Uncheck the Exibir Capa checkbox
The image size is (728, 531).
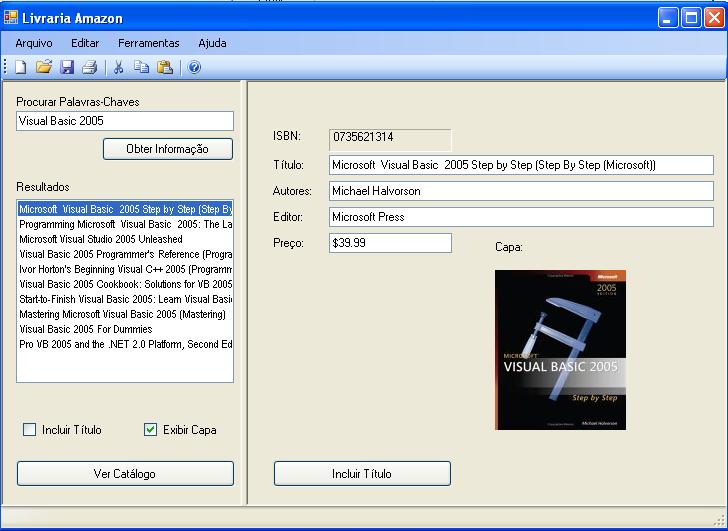click(150, 429)
